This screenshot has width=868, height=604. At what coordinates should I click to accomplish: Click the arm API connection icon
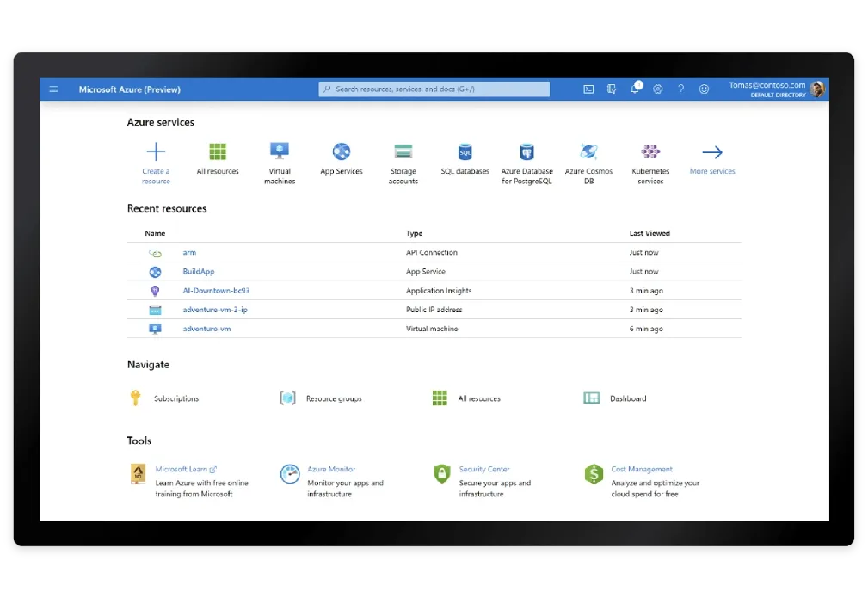coord(155,253)
